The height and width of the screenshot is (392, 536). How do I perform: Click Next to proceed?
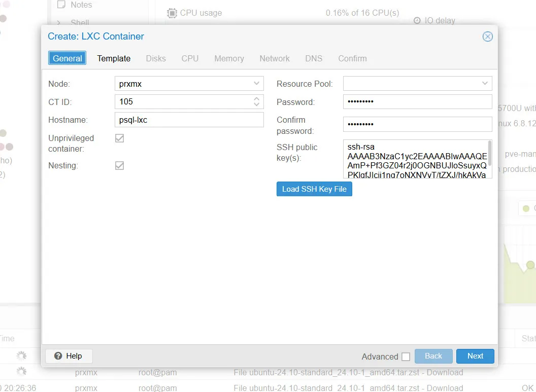[x=475, y=356]
